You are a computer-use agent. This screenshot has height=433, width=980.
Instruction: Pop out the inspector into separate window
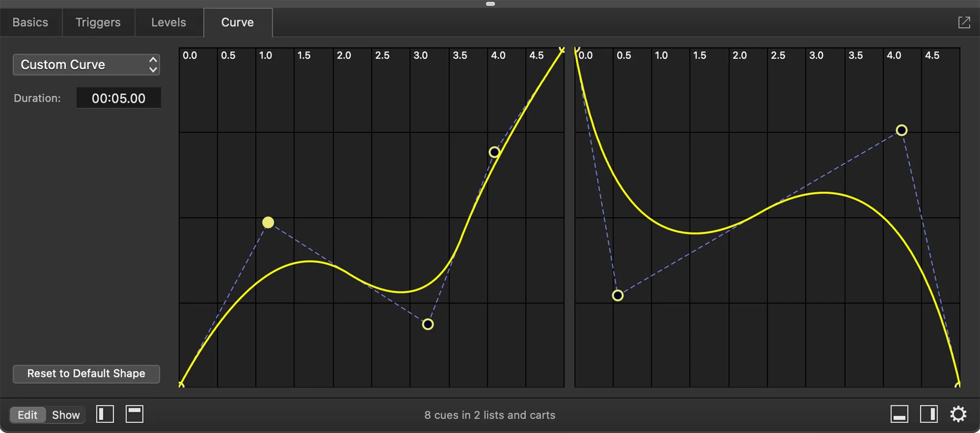tap(964, 22)
